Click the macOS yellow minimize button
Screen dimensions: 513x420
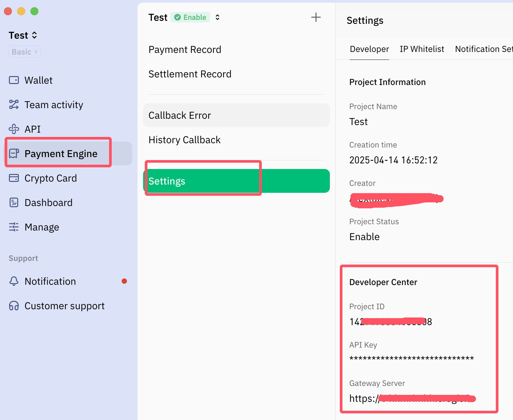point(21,11)
